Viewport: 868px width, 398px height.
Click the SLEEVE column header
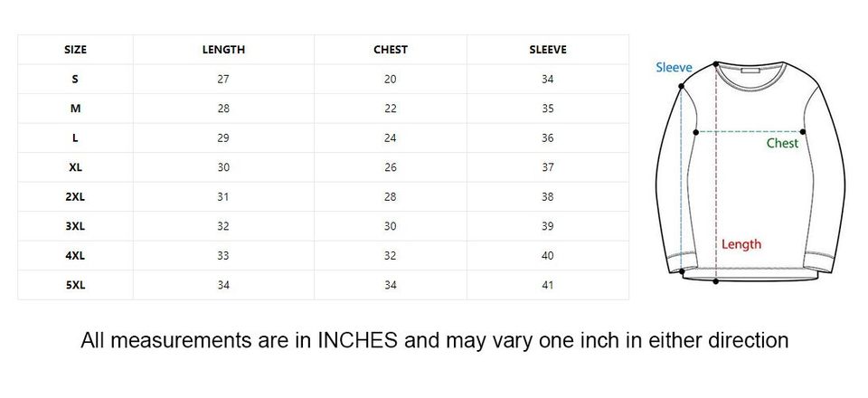click(548, 50)
